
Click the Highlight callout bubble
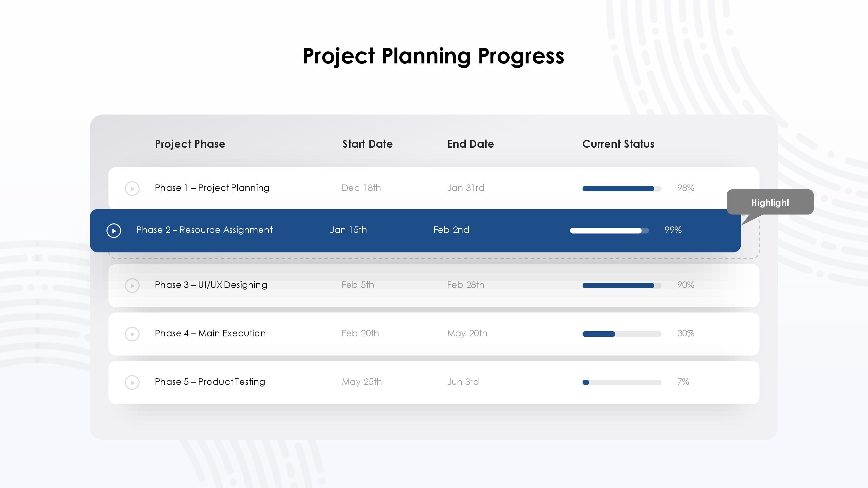pyautogui.click(x=770, y=202)
